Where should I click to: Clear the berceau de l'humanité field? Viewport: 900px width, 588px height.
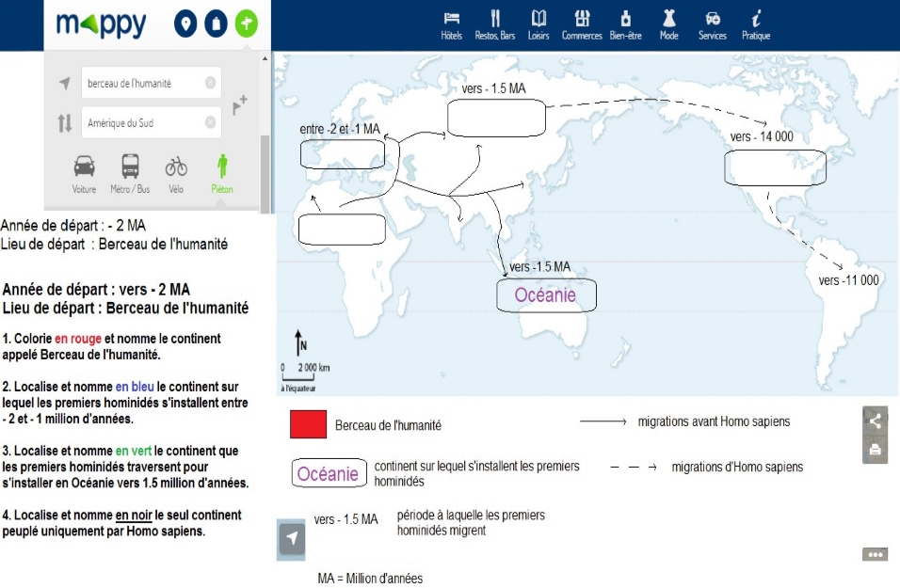210,83
